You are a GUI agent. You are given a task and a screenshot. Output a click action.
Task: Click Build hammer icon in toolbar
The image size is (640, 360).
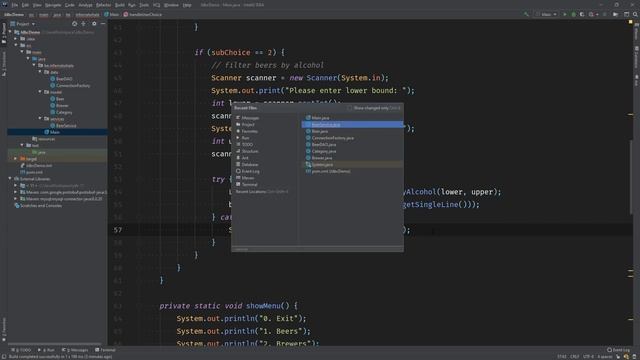pos(526,15)
